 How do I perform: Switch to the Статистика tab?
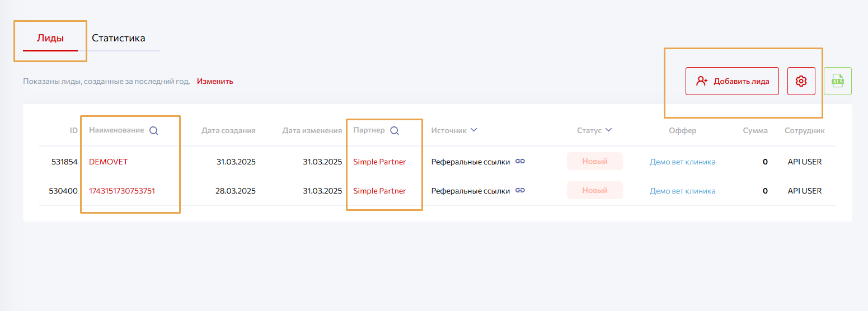[119, 38]
